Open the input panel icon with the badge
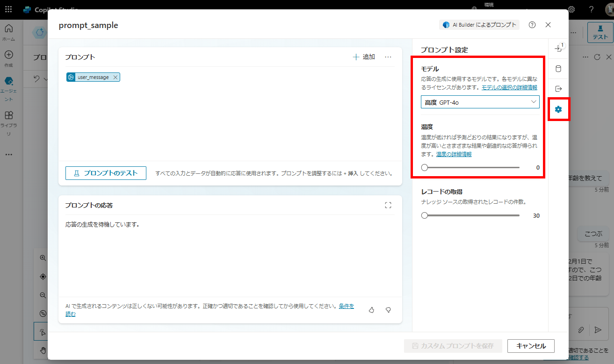614x364 pixels. [x=558, y=48]
